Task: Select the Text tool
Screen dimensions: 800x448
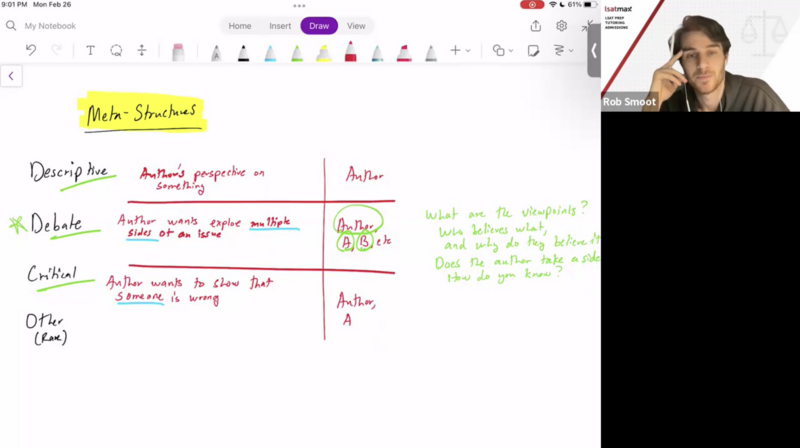Action: 90,51
